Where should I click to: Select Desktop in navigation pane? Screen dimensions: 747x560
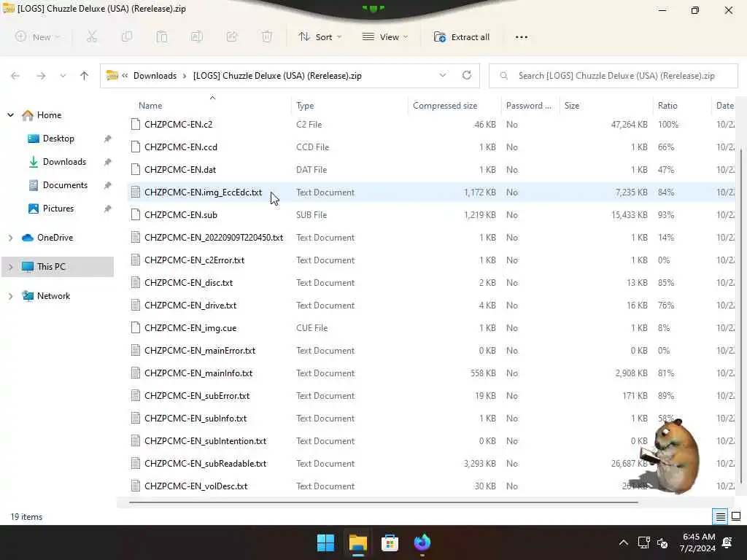[x=58, y=139]
